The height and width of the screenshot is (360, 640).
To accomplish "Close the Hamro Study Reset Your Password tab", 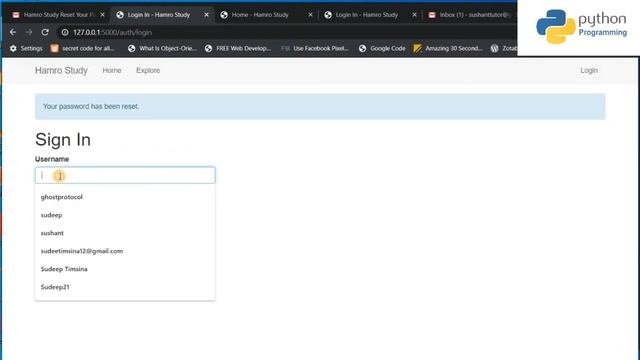I will (x=102, y=15).
